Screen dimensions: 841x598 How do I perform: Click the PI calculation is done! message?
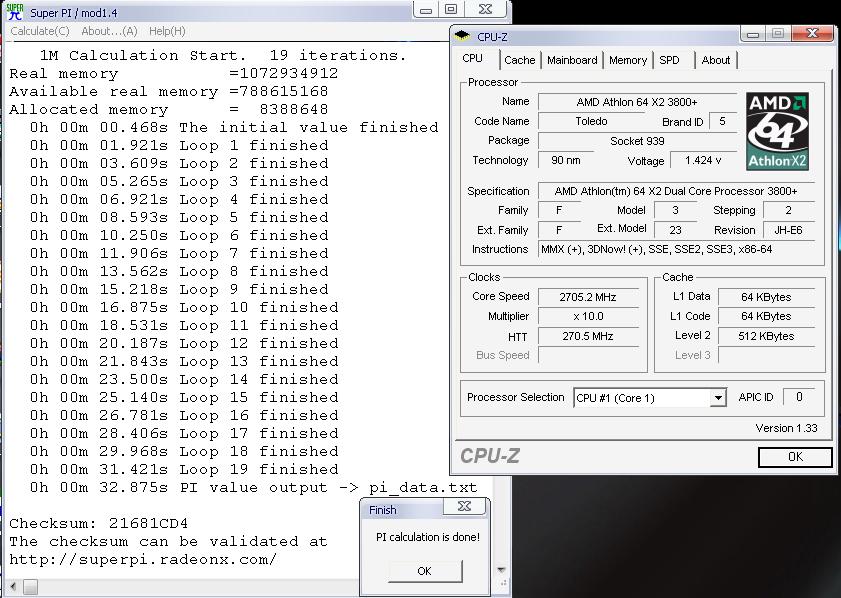[428, 537]
